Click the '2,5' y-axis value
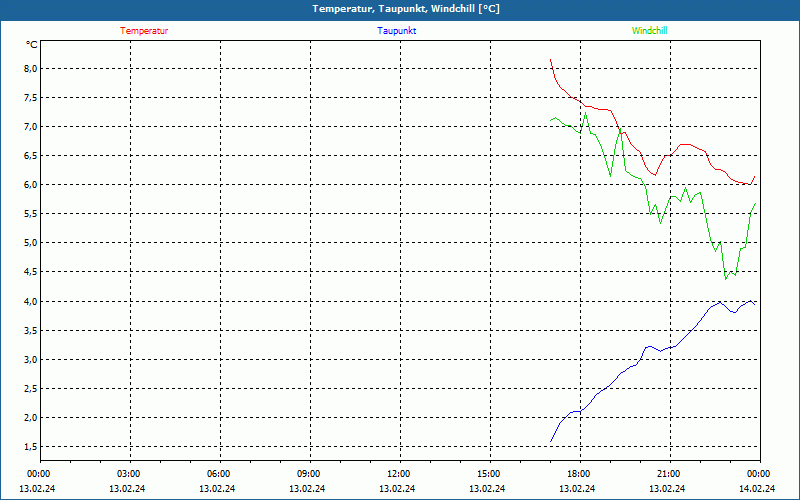This screenshot has width=800, height=500. tap(31, 389)
